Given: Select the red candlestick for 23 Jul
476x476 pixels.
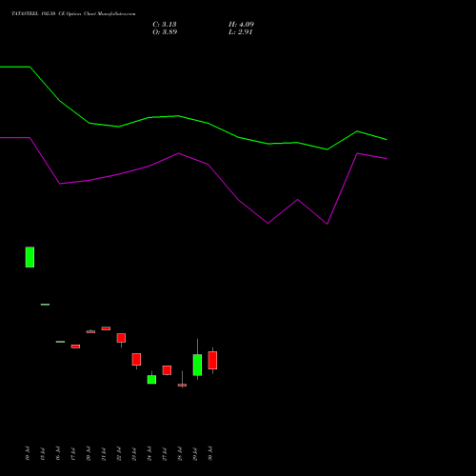Looking at the screenshot, I should pos(136,360).
